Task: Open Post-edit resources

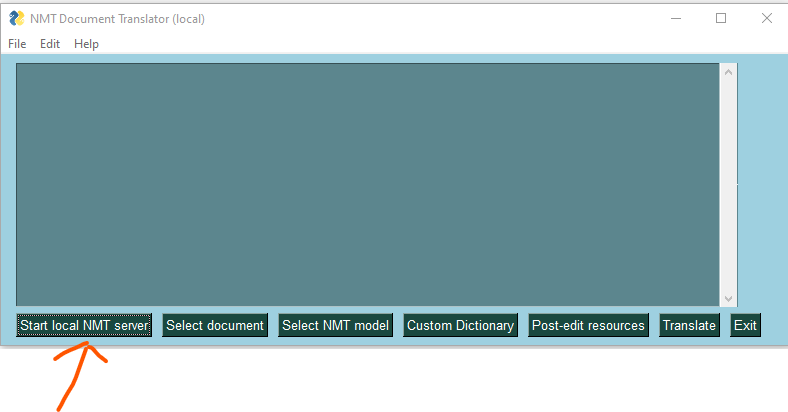Action: tap(588, 325)
